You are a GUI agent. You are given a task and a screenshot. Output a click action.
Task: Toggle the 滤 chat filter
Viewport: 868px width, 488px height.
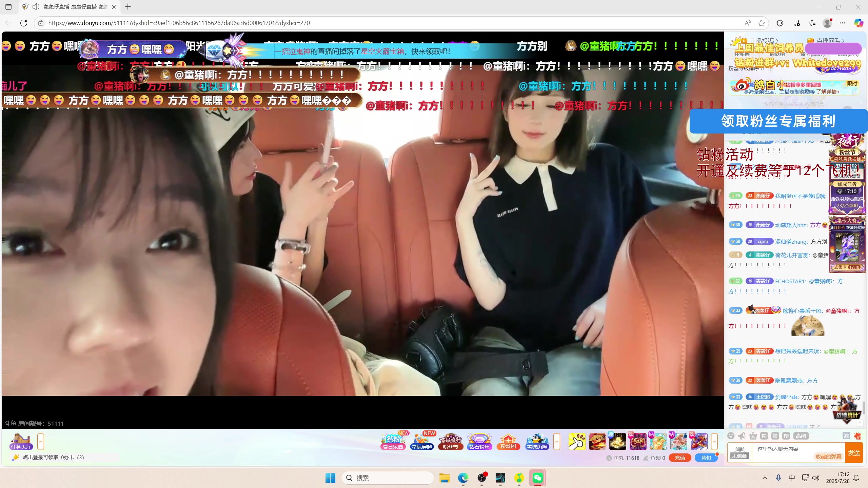846,436
